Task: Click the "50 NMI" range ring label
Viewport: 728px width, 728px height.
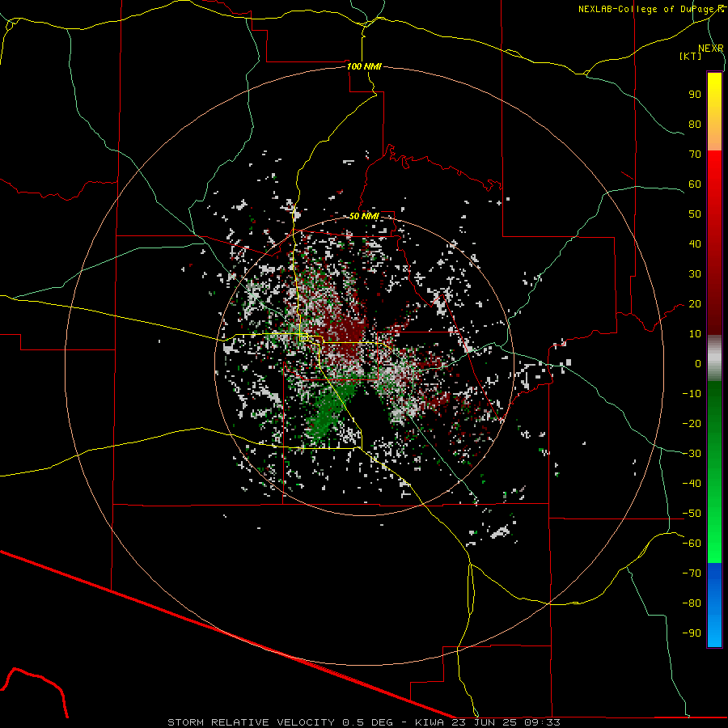Action: click(364, 216)
